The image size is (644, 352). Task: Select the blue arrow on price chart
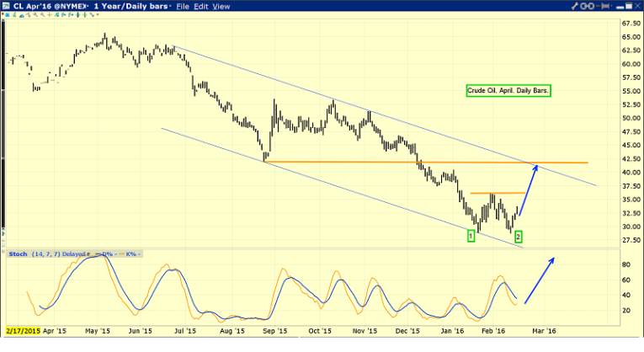pyautogui.click(x=530, y=190)
